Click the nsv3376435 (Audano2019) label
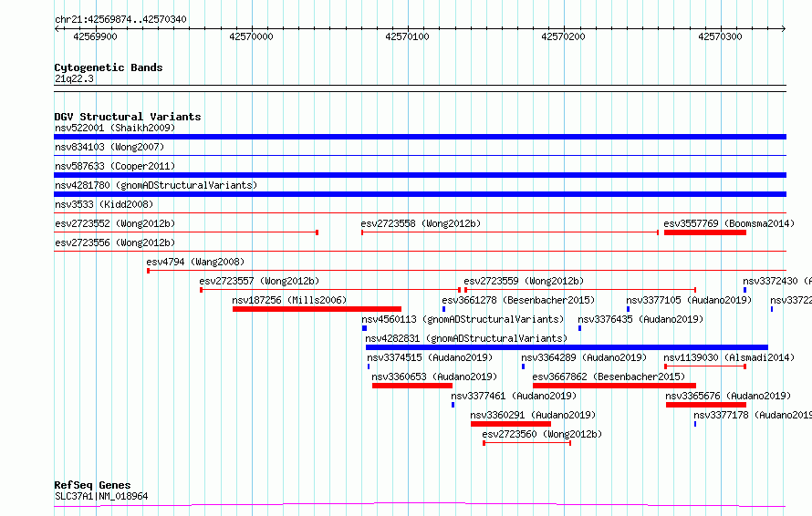Image resolution: width=812 pixels, height=516 pixels. 640,319
